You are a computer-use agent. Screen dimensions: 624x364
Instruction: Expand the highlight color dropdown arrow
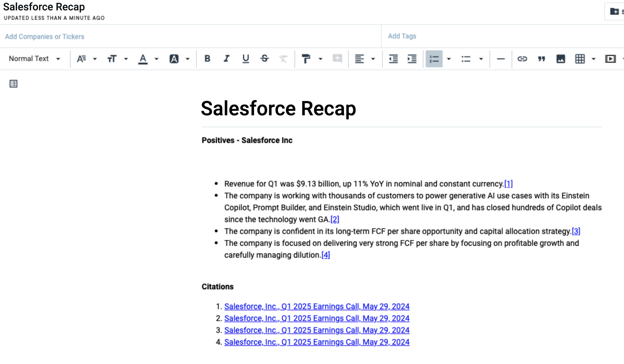coord(188,59)
